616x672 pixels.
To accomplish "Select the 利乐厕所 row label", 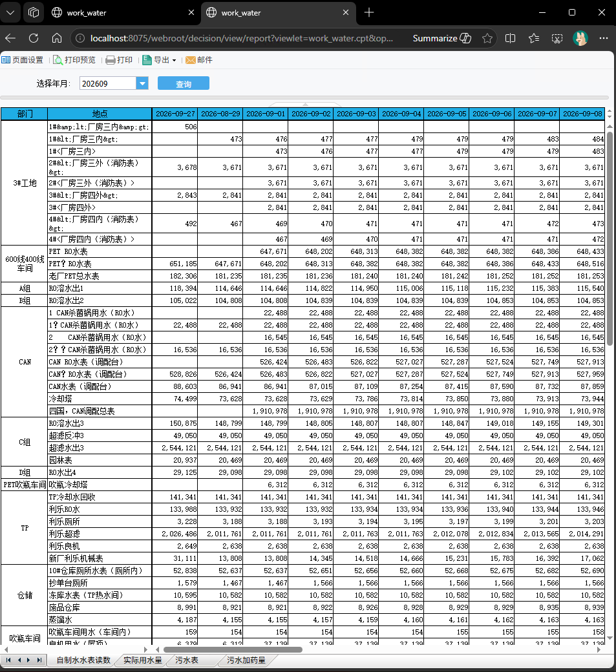I will 100,521.
